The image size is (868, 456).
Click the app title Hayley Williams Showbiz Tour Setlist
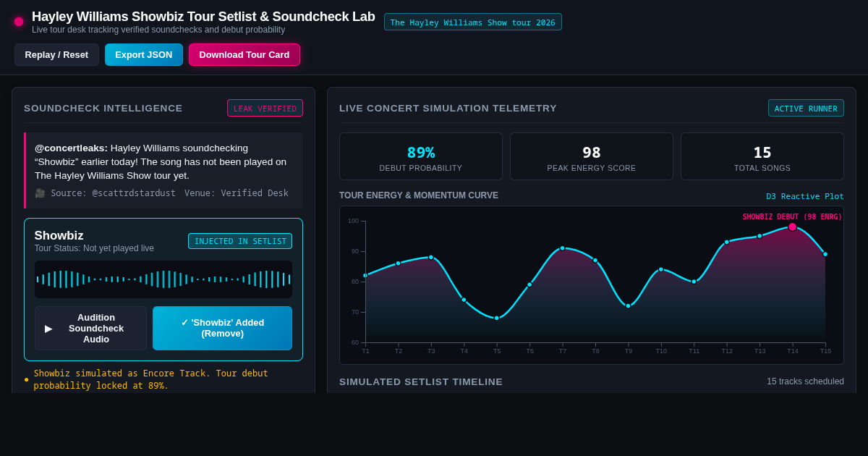[203, 17]
